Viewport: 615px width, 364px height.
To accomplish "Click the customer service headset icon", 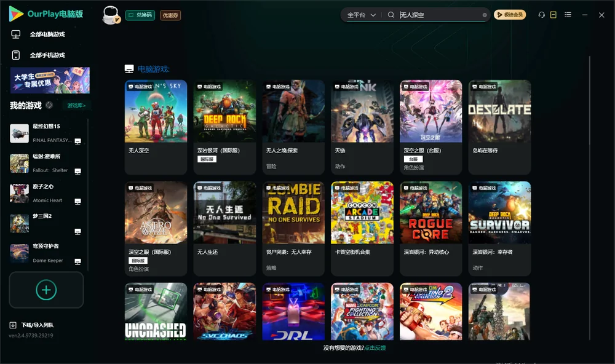I will [541, 15].
